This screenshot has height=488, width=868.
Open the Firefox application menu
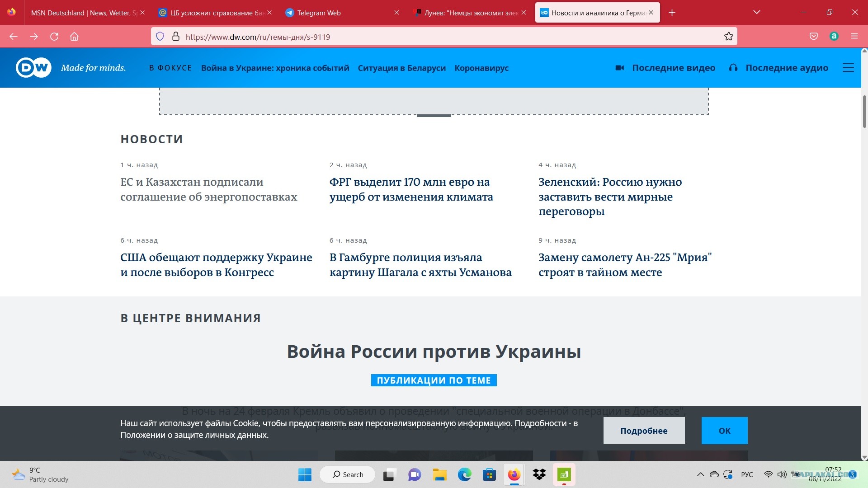tap(854, 37)
